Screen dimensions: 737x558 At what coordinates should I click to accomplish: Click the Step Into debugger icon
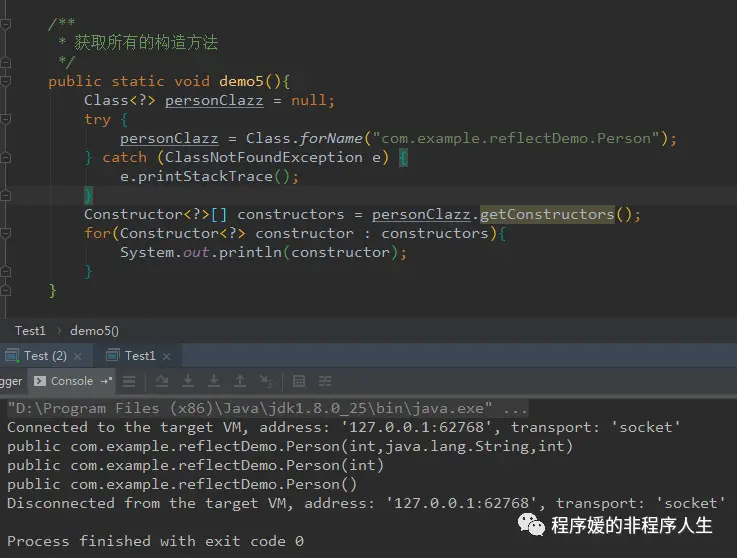[188, 381]
